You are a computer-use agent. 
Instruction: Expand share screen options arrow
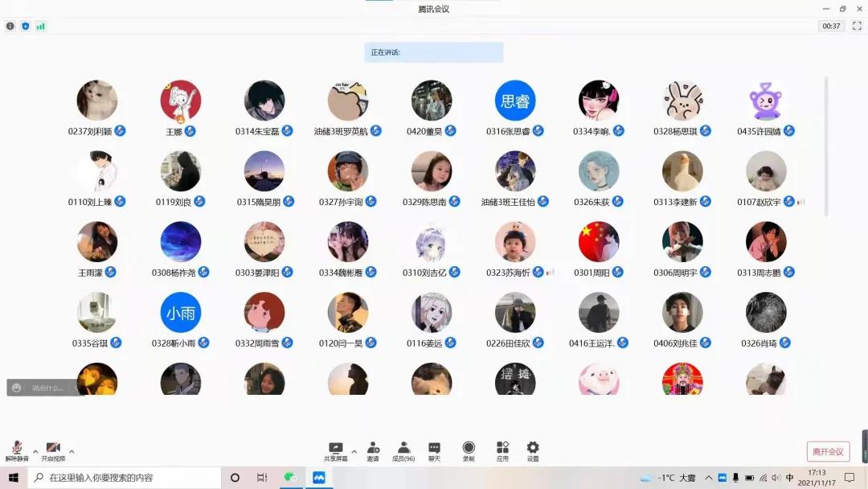[x=354, y=451]
